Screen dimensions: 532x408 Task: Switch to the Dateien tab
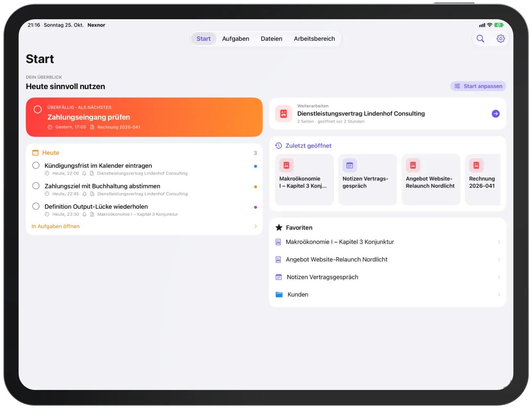pyautogui.click(x=271, y=39)
